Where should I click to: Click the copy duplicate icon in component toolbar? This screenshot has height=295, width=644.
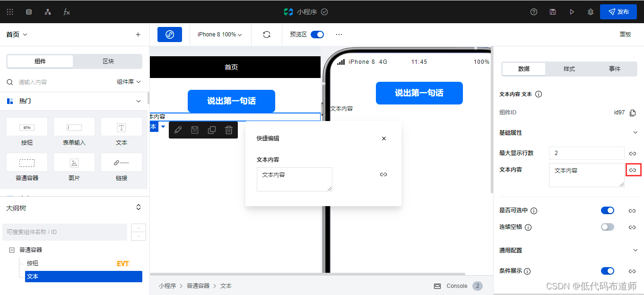coord(212,130)
